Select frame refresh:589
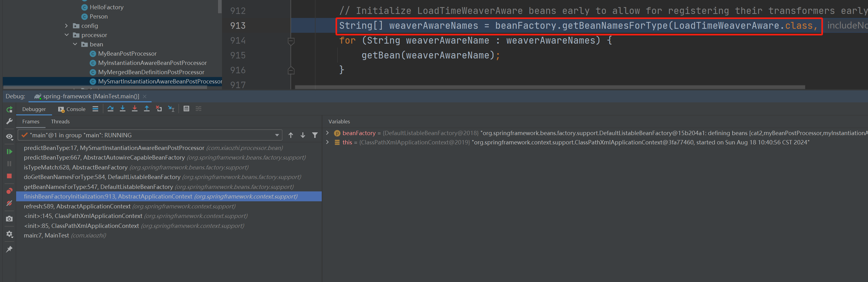Screen dimensions: 868x282 coord(169,207)
